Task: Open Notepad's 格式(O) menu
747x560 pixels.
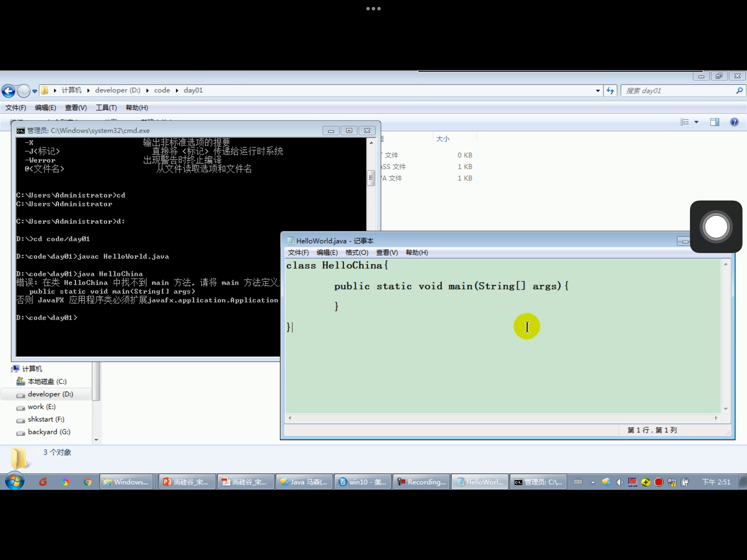Action: [357, 253]
